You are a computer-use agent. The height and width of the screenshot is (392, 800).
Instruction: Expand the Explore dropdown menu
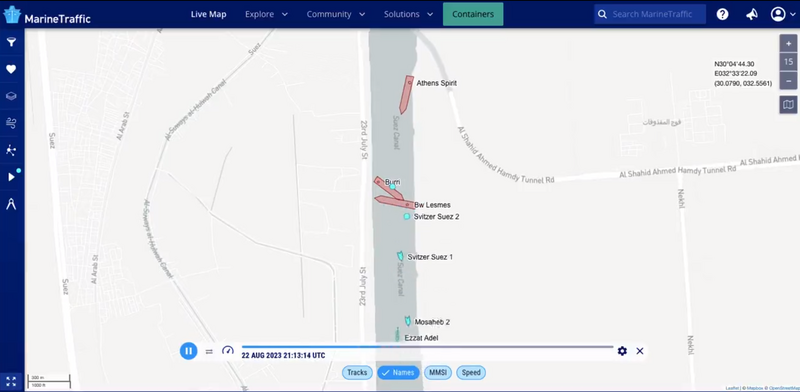[x=266, y=14]
